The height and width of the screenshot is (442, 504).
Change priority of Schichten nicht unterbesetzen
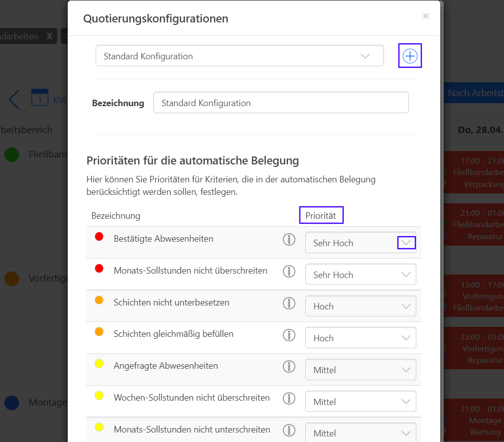coord(361,306)
